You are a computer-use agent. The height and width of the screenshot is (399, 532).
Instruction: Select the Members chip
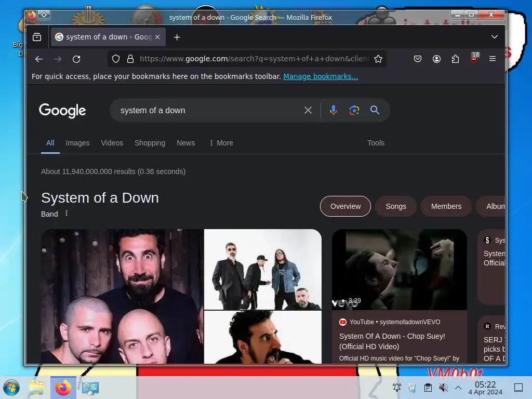[446, 206]
